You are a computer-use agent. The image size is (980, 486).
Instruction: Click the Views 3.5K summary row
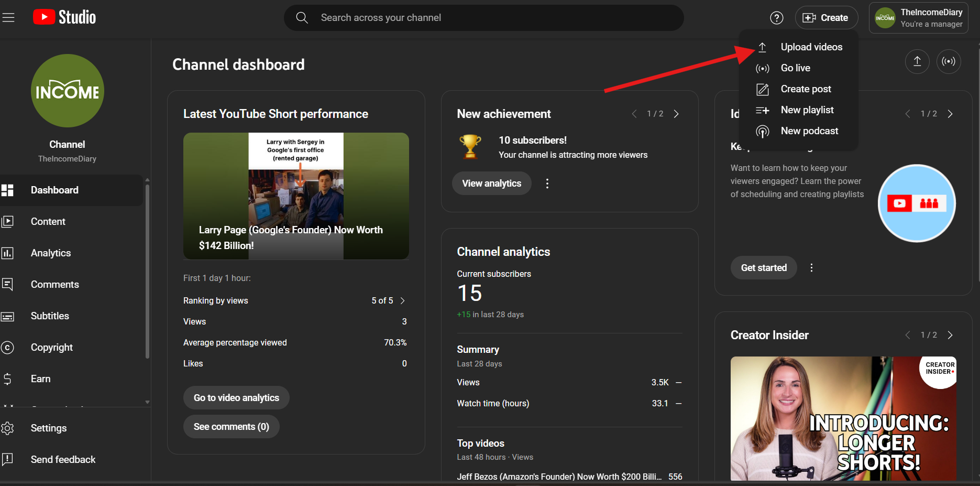569,383
